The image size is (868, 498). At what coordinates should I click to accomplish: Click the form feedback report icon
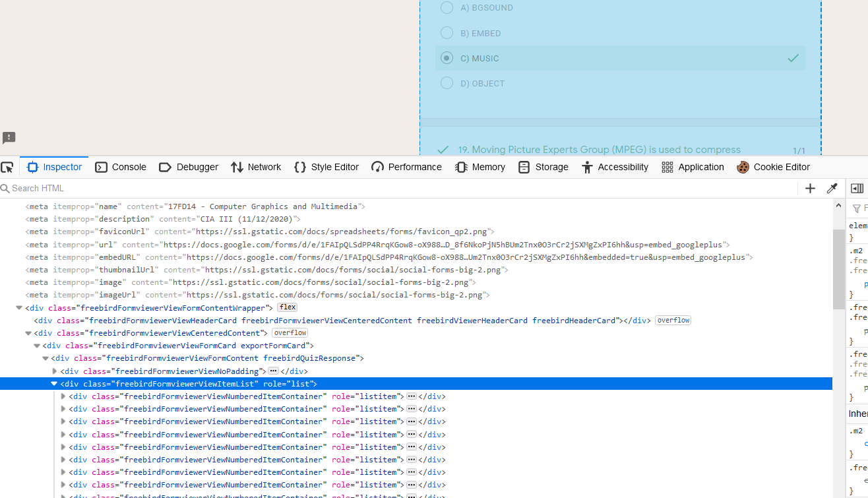click(x=9, y=138)
